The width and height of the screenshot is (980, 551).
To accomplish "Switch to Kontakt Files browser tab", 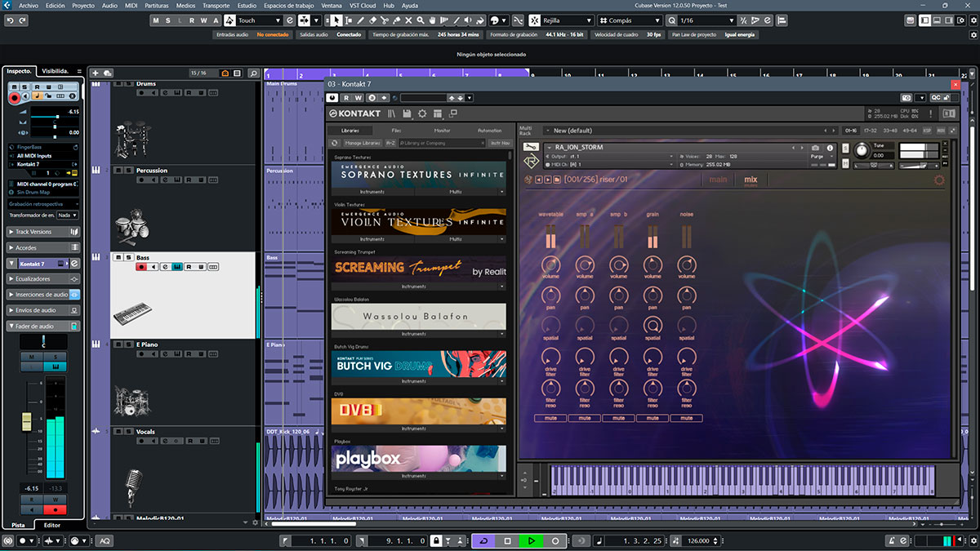I will 395,131.
